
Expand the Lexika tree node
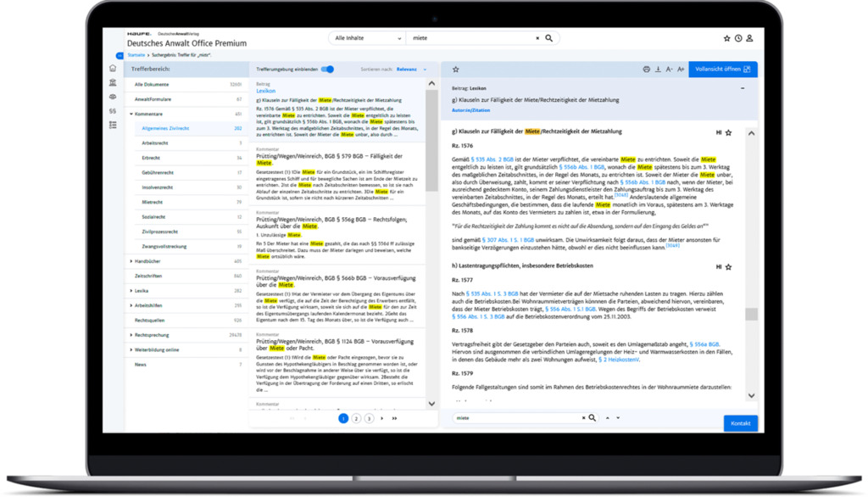pos(131,290)
